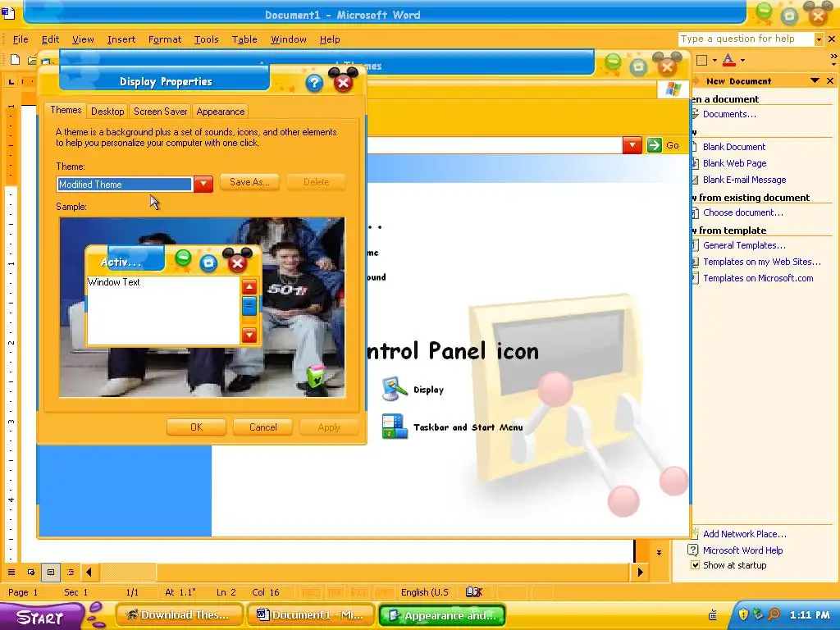
Task: Click the green Go arrow icon
Action: click(654, 145)
